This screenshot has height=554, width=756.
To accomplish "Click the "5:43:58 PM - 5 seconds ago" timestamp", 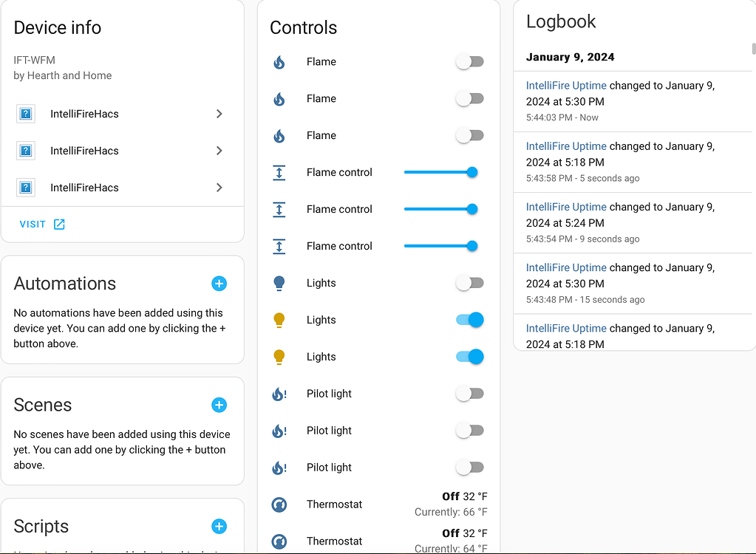I will coord(582,178).
